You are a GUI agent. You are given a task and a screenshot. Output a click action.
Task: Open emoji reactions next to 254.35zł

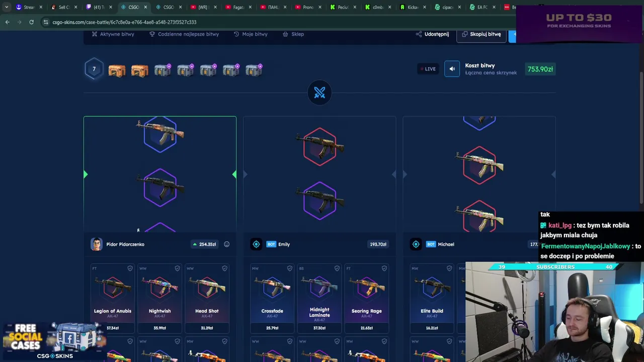coord(226,244)
